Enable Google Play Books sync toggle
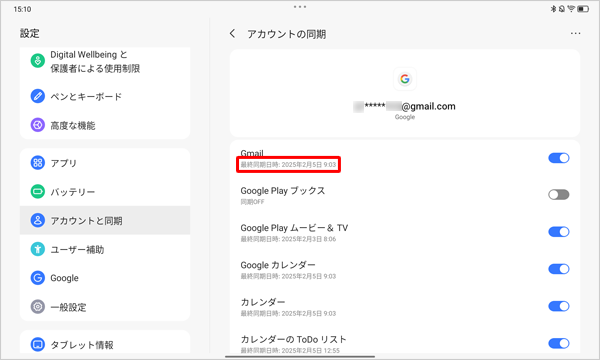This screenshot has height=360, width=600. (x=559, y=195)
